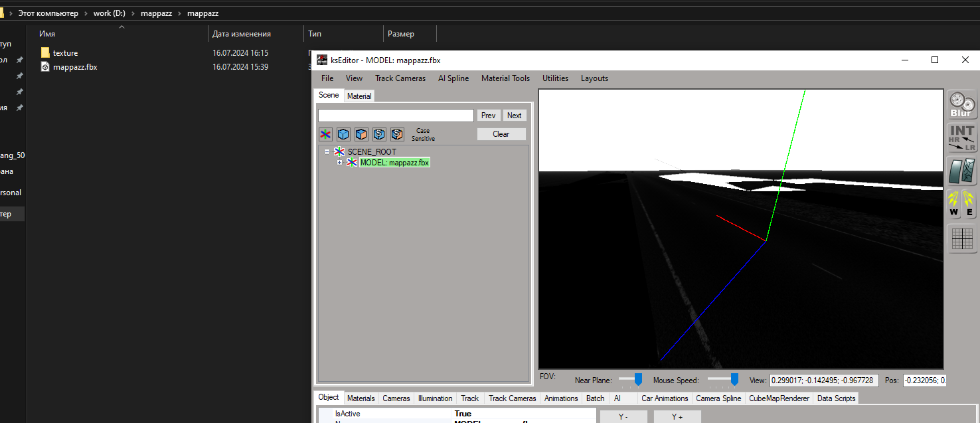Expand the MODEL: mappazz.fbx tree node

(339, 162)
